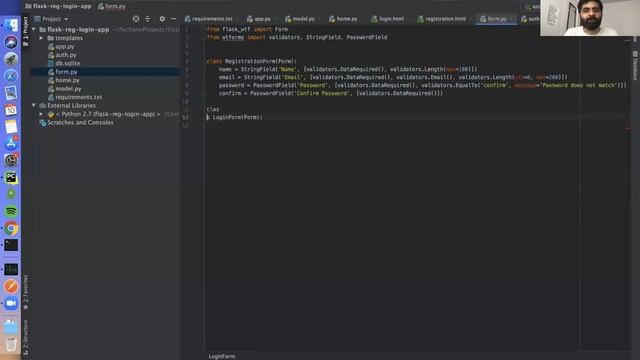
Task: Toggle the 2: Favorites side tool button
Action: tap(26, 292)
